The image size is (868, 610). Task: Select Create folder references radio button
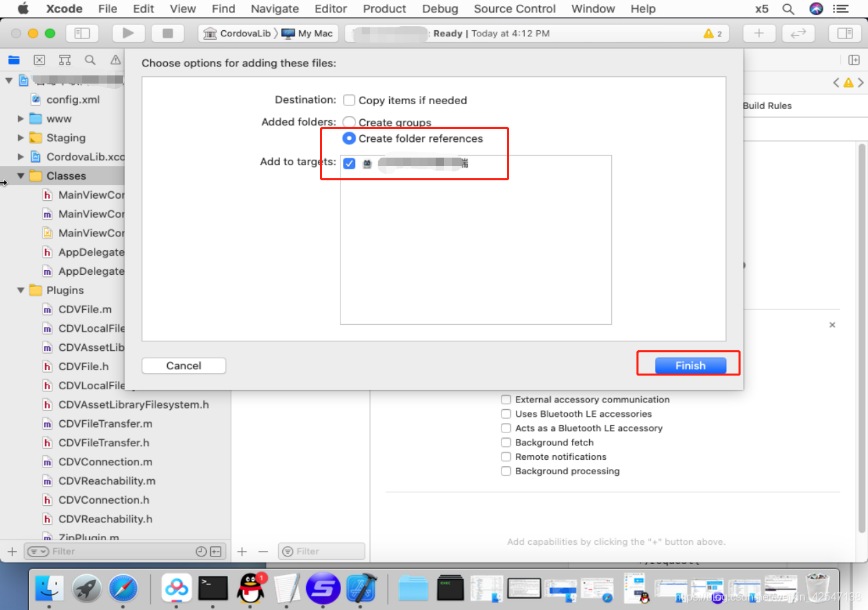point(349,138)
